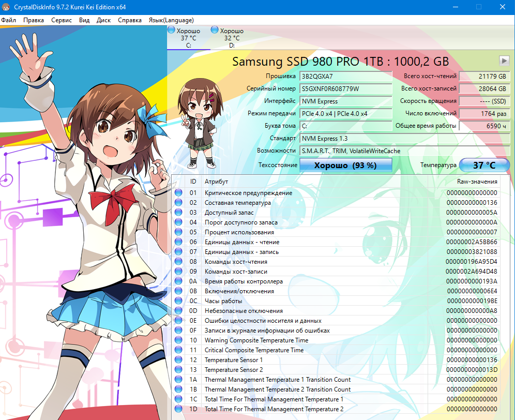Click the Атрибут column header
The image size is (515, 420).
315,182
